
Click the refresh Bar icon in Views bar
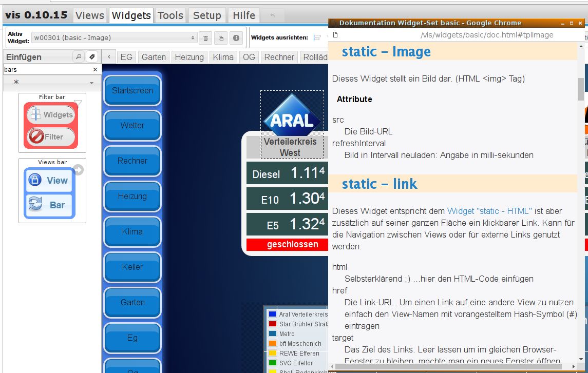tap(35, 204)
